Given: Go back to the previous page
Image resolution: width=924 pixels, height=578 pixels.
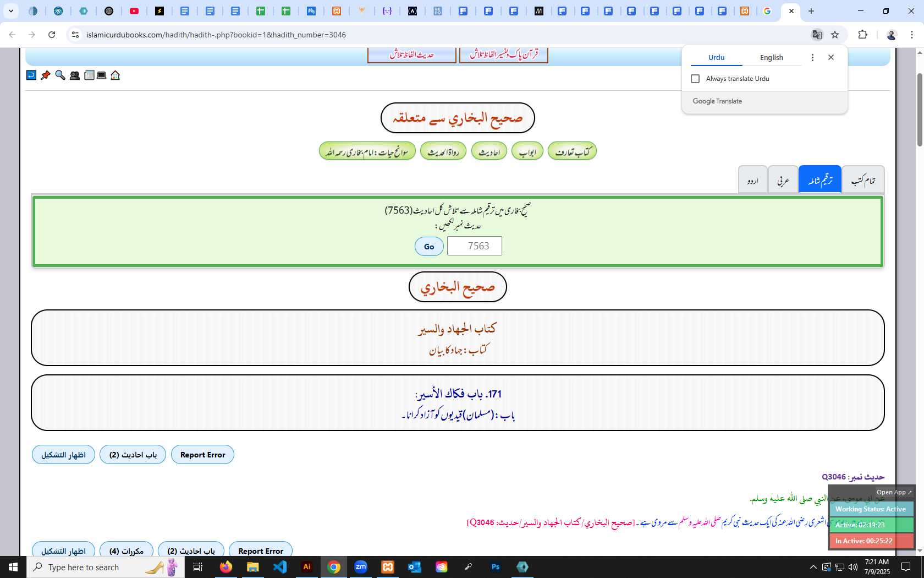Looking at the screenshot, I should point(12,35).
